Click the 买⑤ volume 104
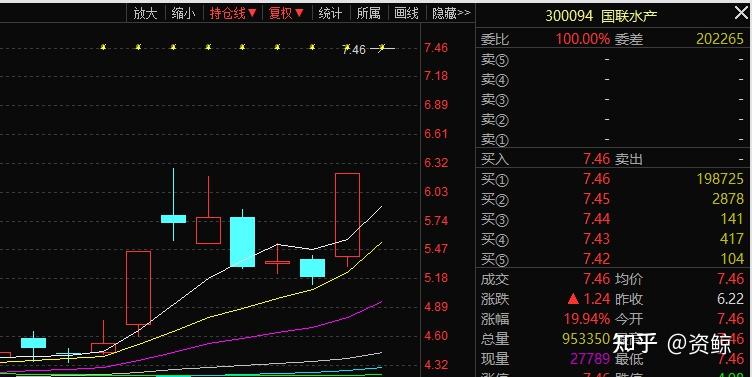This screenshot has width=752, height=377. pos(732,259)
